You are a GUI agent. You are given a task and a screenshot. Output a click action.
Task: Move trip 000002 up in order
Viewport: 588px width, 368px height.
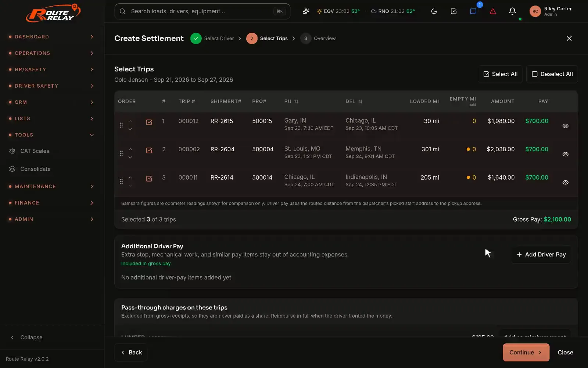[130, 149]
